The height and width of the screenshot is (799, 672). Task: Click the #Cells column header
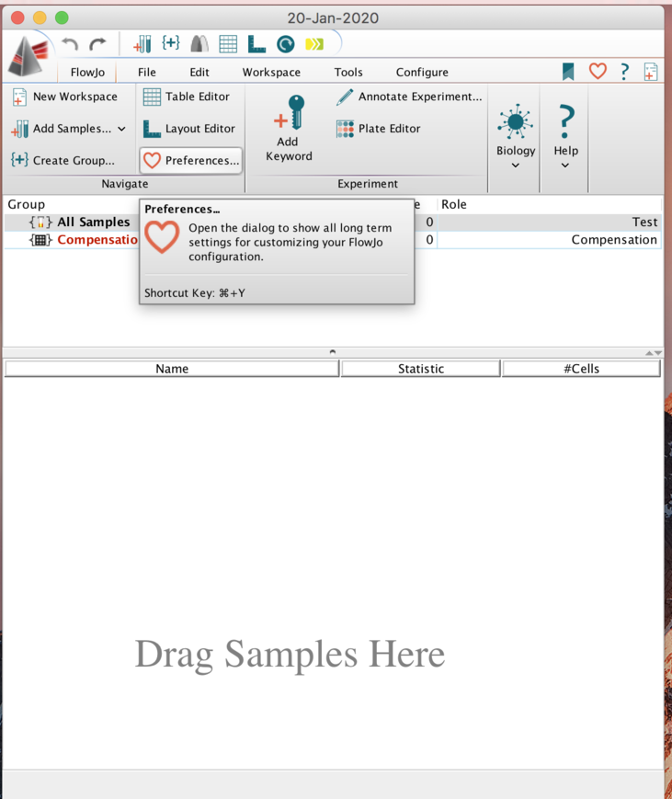581,369
